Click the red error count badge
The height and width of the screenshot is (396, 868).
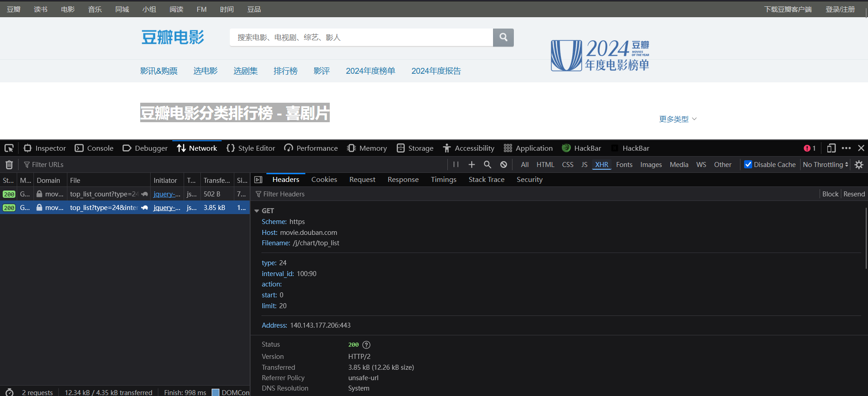810,148
